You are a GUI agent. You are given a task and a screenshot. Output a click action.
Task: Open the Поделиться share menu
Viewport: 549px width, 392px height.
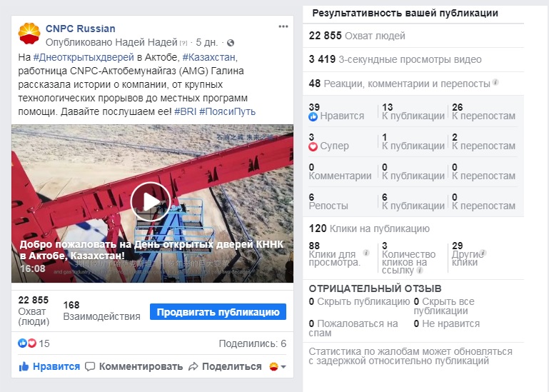(225, 366)
